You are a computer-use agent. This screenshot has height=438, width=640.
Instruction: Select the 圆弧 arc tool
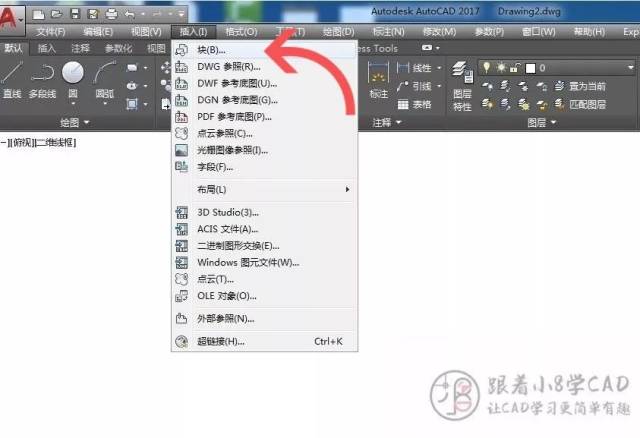click(x=104, y=81)
